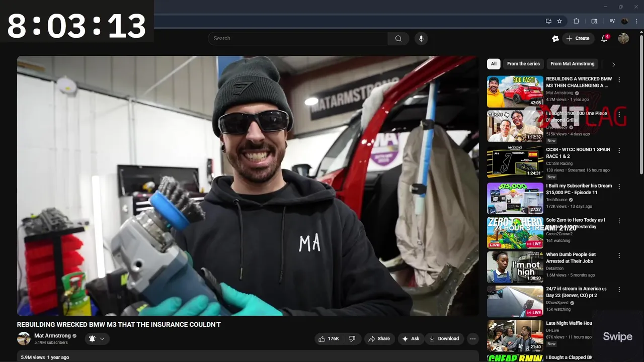
Task: Dislike the video with thumbs down
Action: 352,339
